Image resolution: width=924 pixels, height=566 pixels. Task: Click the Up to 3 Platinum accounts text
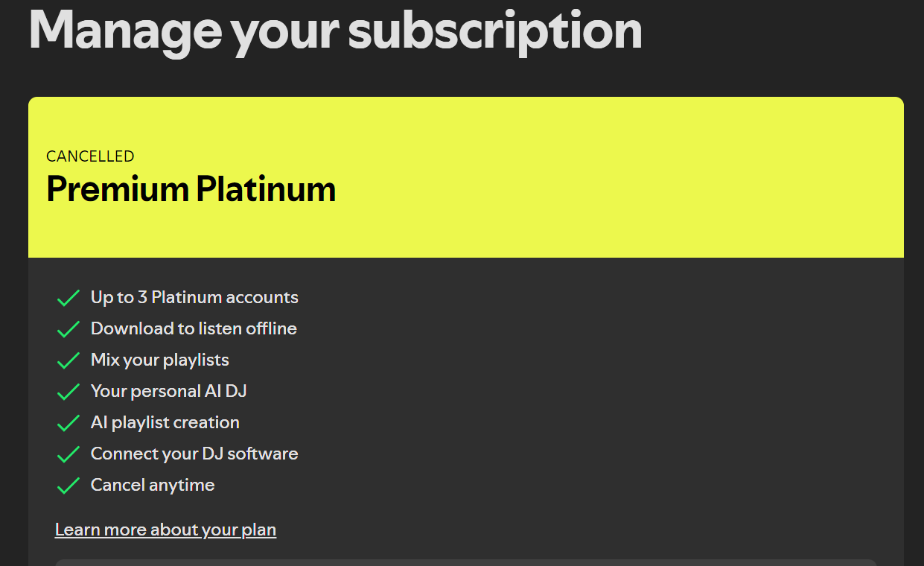194,297
